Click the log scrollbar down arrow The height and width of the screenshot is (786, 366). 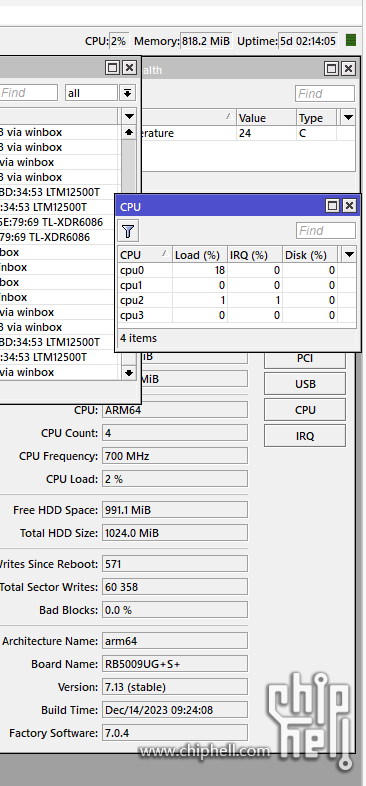pos(129,372)
